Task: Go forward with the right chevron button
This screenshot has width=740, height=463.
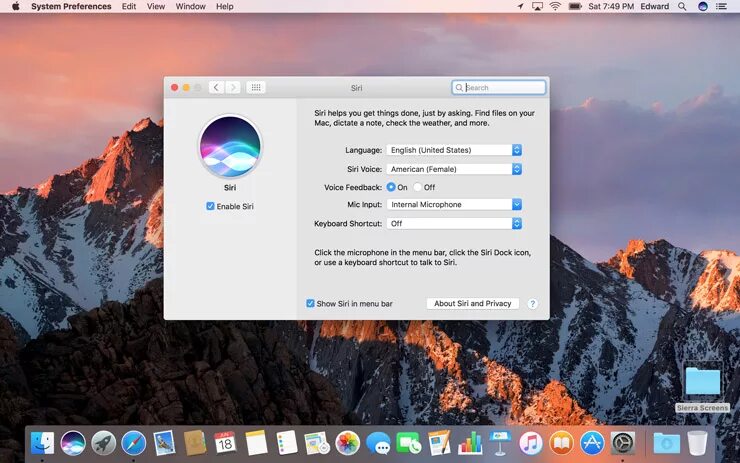Action: [233, 88]
